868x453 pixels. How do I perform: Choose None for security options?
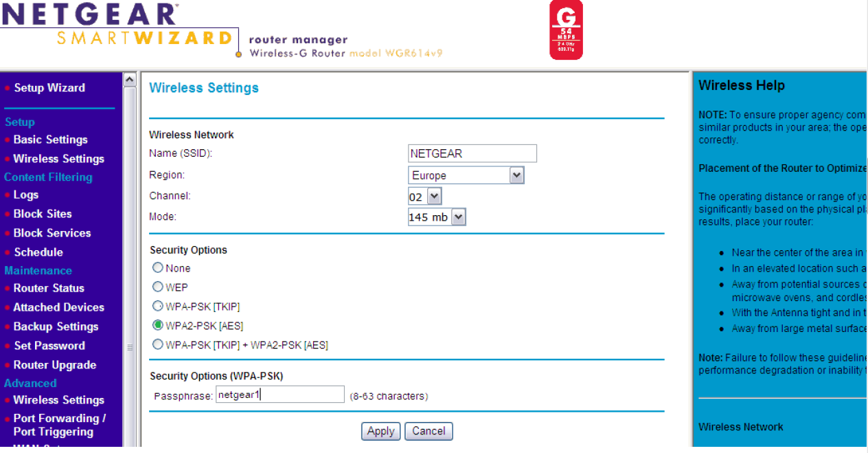(x=157, y=267)
